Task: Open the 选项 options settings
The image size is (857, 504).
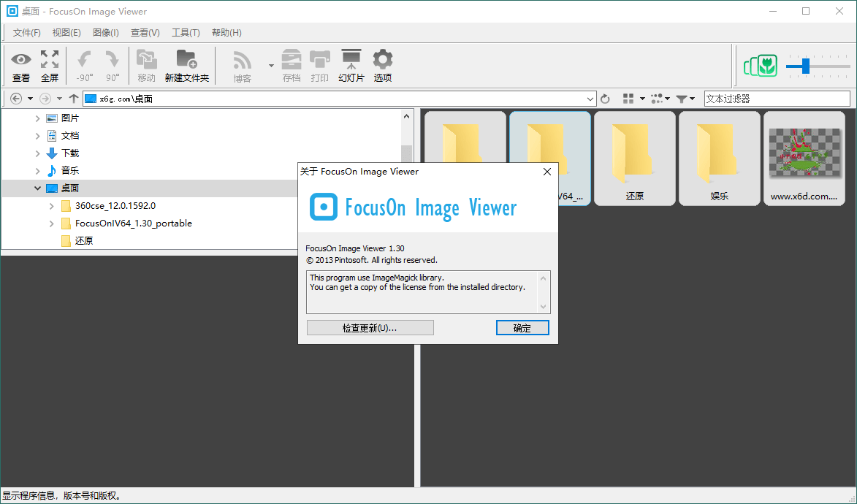Action: click(382, 64)
